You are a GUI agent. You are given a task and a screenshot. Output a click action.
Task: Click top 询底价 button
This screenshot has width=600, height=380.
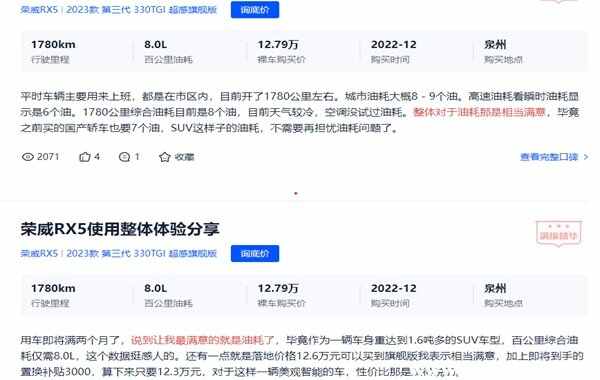(x=255, y=10)
